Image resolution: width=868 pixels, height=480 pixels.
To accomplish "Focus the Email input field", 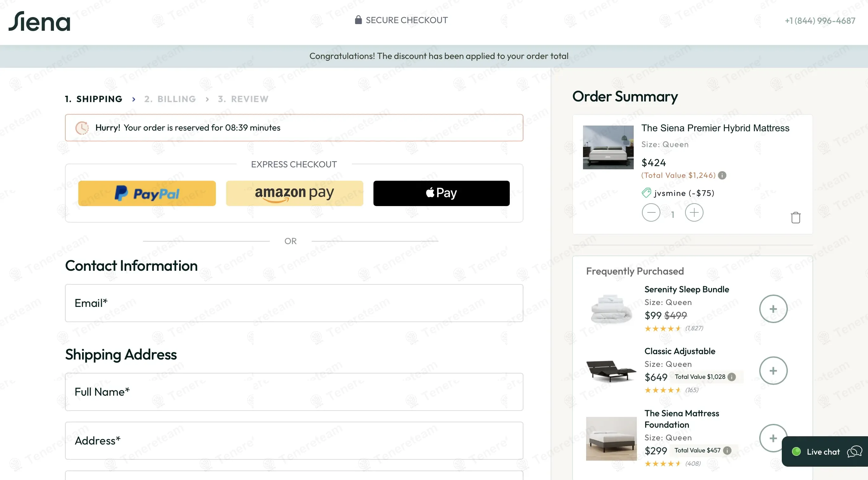I will point(294,303).
